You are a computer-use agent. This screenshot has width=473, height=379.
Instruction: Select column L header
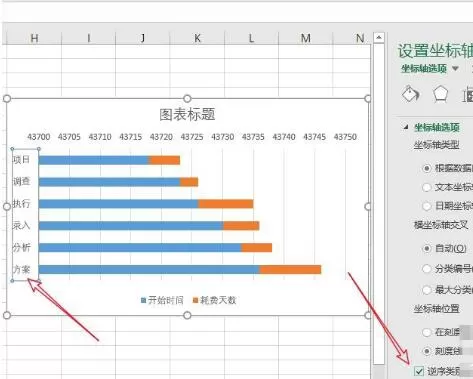tap(251, 38)
